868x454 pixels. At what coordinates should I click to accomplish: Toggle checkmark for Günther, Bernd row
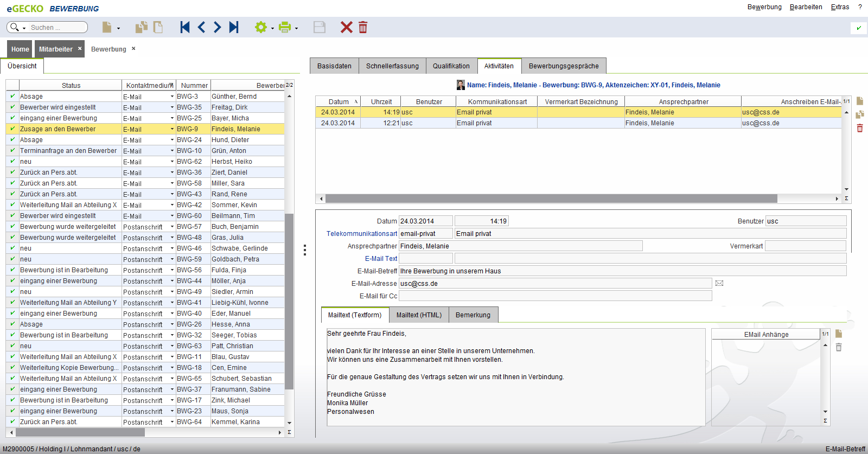click(x=12, y=96)
